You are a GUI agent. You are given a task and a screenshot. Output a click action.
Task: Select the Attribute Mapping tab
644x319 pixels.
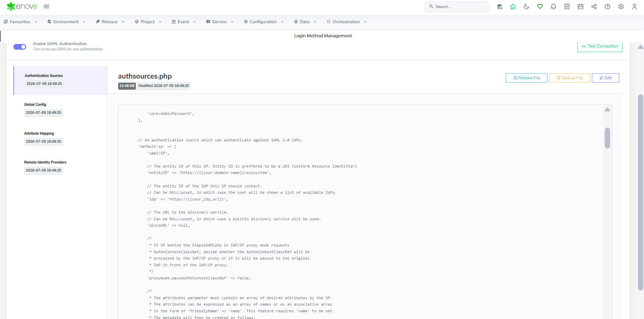coord(60,138)
